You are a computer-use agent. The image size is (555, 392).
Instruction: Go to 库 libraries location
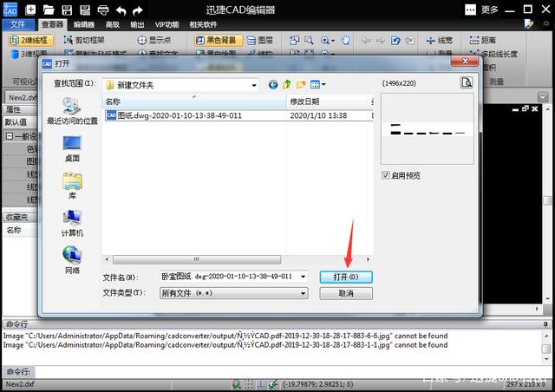click(x=72, y=186)
